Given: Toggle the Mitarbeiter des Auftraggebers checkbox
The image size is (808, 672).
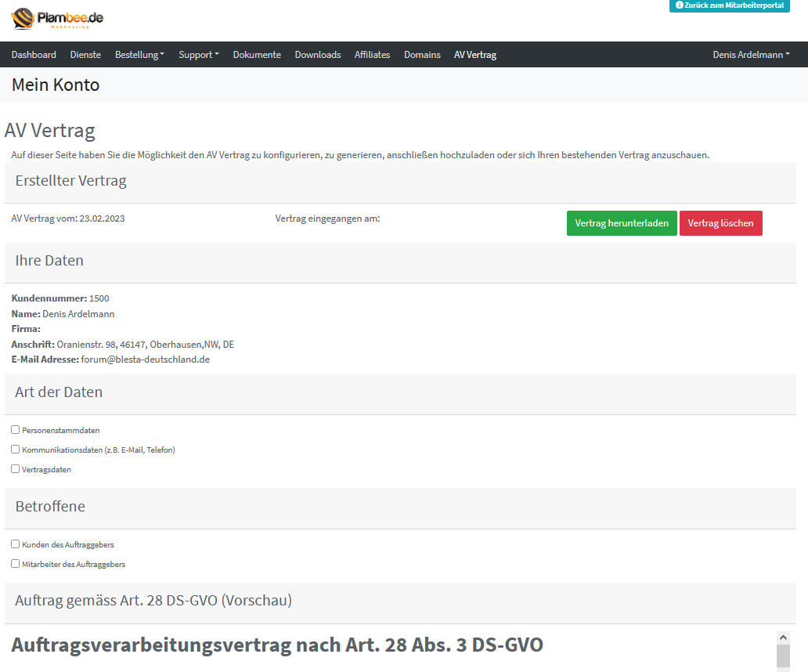Looking at the screenshot, I should tap(16, 564).
